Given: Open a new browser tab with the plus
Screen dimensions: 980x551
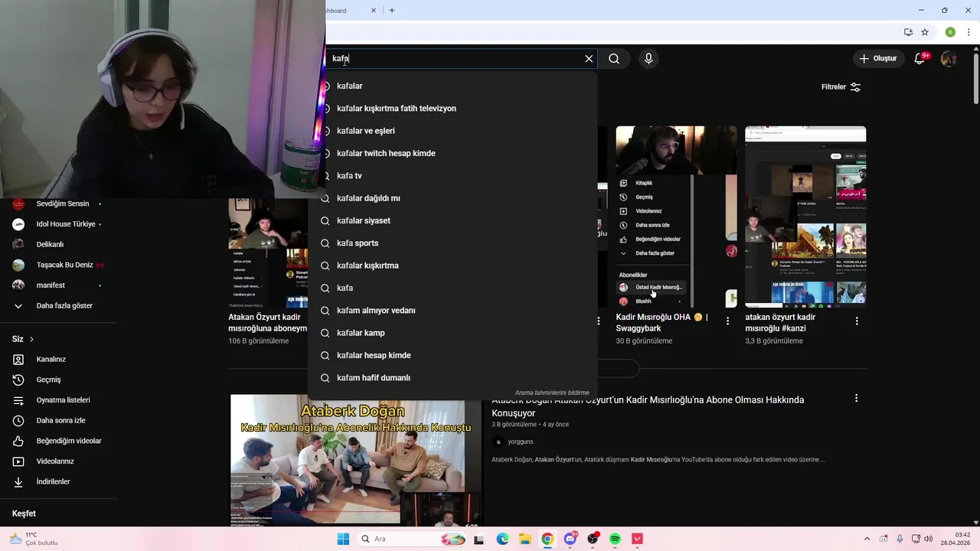Looking at the screenshot, I should (392, 10).
